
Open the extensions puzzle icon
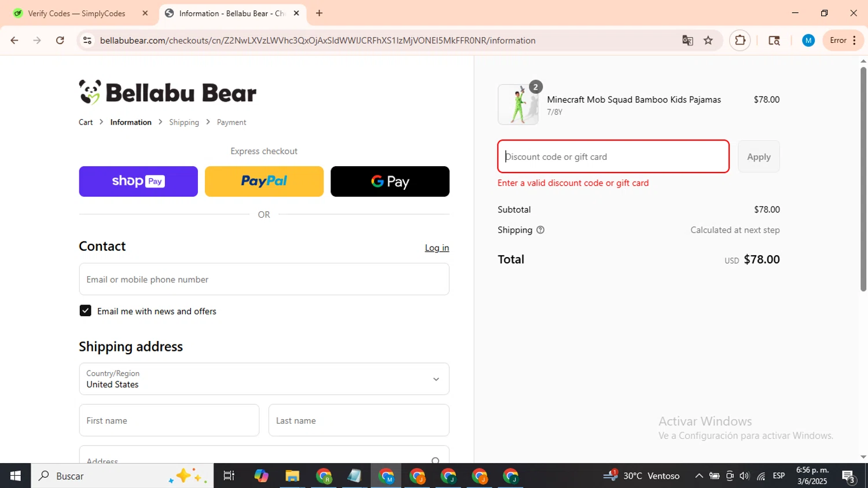(740, 41)
